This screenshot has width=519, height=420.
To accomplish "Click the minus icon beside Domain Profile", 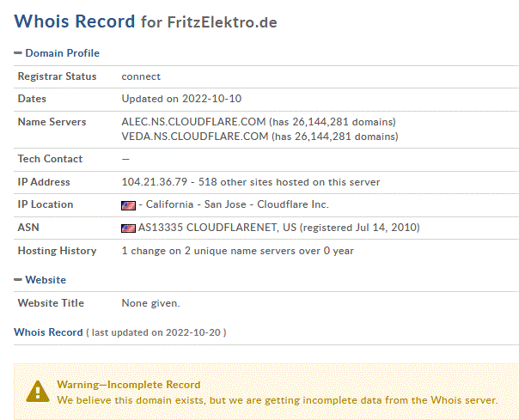I will (18, 53).
